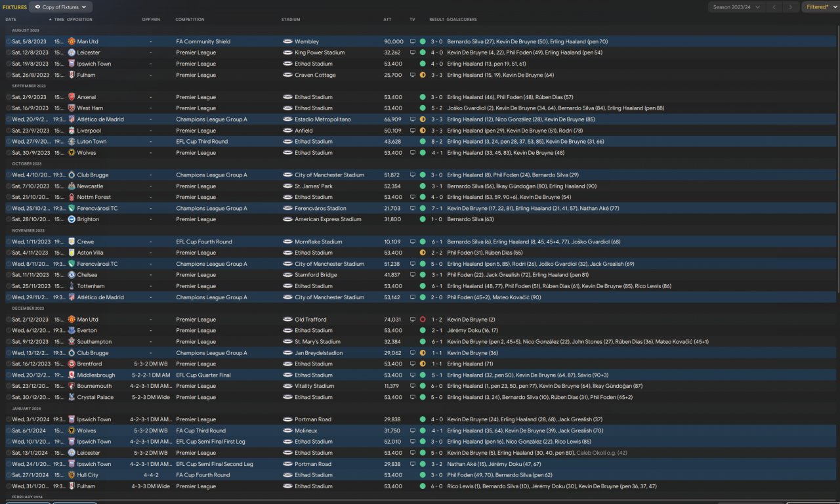Sort by the Att column header

point(387,20)
